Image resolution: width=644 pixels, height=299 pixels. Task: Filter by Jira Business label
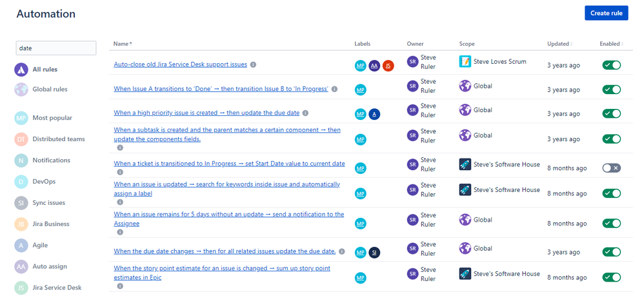tap(51, 224)
